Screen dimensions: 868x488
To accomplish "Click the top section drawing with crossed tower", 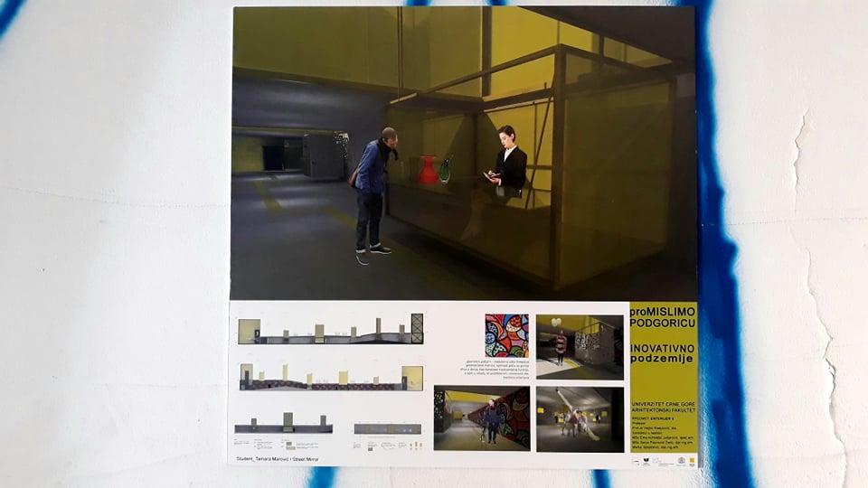I will point(331,329).
